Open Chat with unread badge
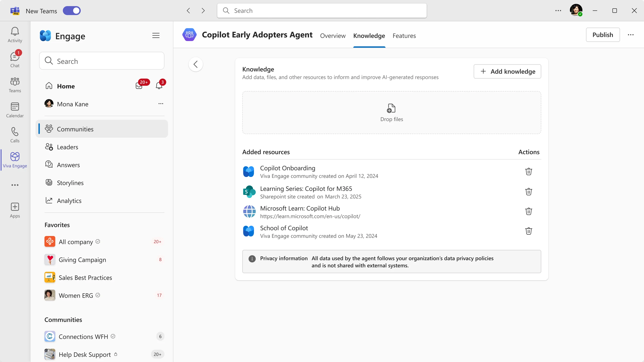Image resolution: width=644 pixels, height=362 pixels. (15, 60)
